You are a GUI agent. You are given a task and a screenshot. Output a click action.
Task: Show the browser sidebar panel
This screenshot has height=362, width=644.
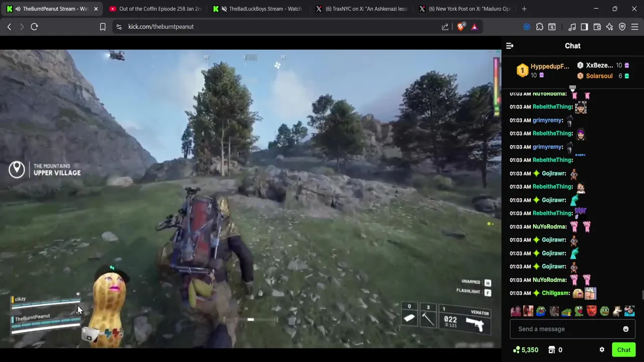tap(584, 27)
